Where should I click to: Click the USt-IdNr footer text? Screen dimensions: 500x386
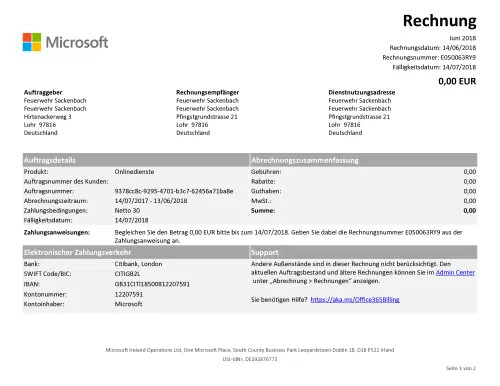tap(250, 359)
